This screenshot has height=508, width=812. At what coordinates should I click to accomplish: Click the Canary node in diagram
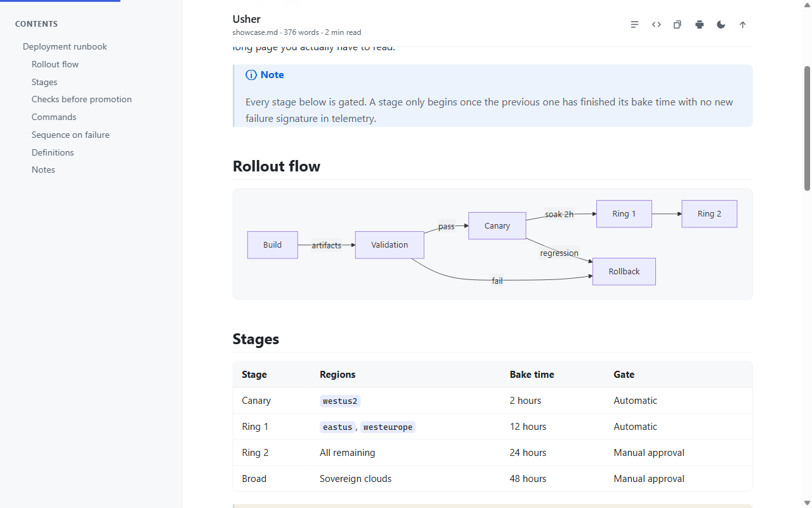[x=497, y=225]
